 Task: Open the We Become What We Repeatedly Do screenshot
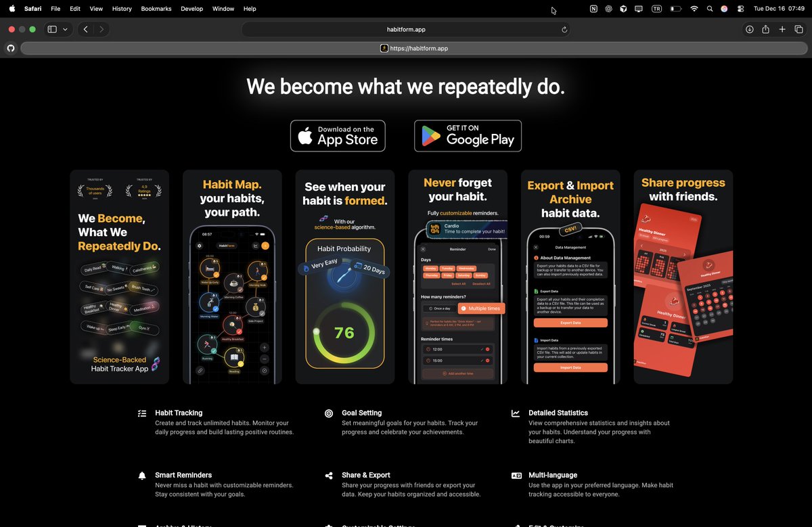(x=120, y=277)
